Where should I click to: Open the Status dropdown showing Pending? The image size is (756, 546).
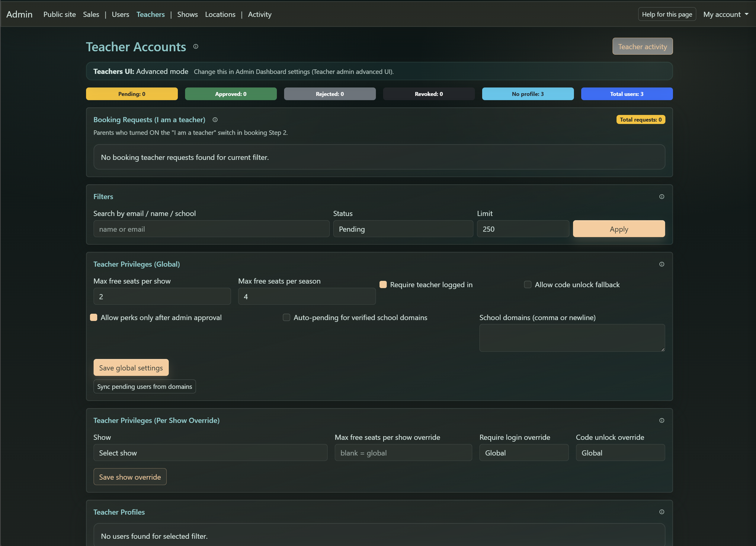pyautogui.click(x=403, y=229)
